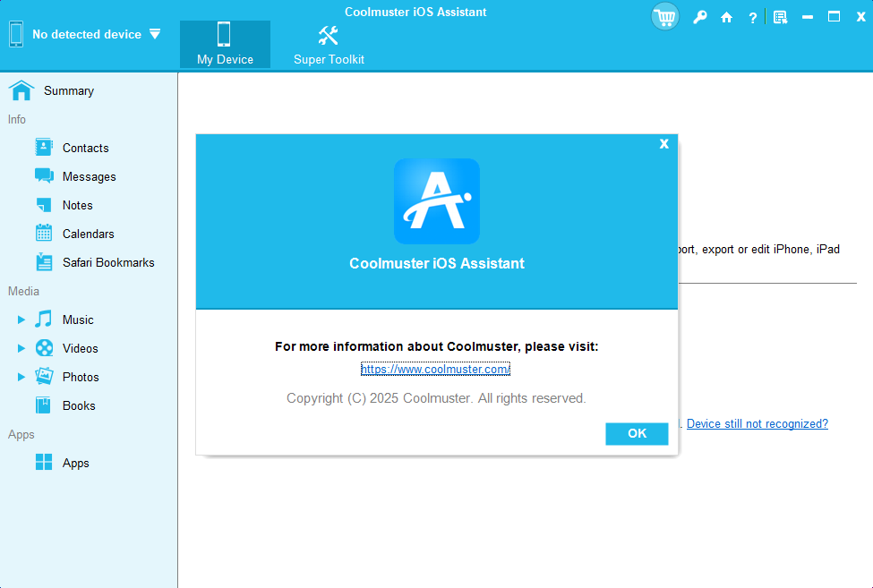The width and height of the screenshot is (873, 588).
Task: Click the feedback notes icon in title bar
Action: click(x=781, y=17)
